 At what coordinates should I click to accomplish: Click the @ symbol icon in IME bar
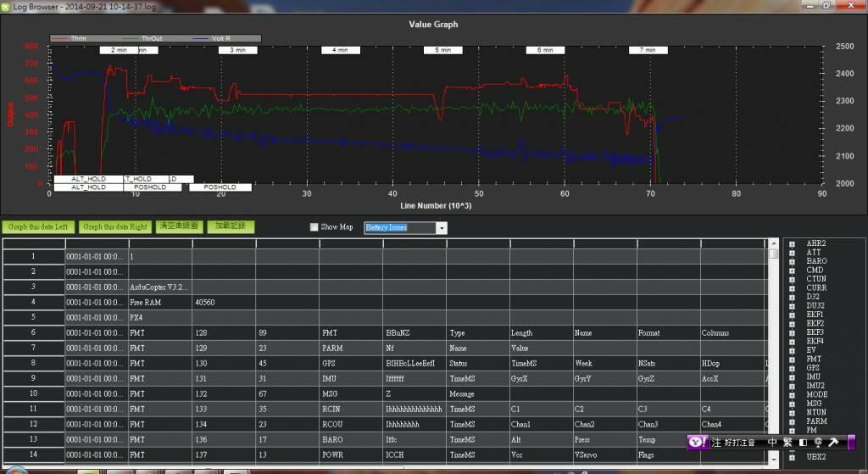click(x=818, y=443)
